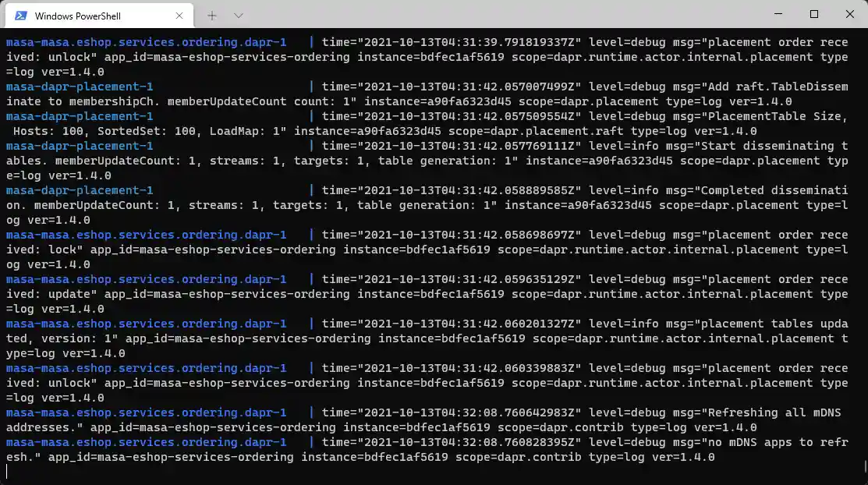Click the placement order received: unlock log message

[772, 42]
